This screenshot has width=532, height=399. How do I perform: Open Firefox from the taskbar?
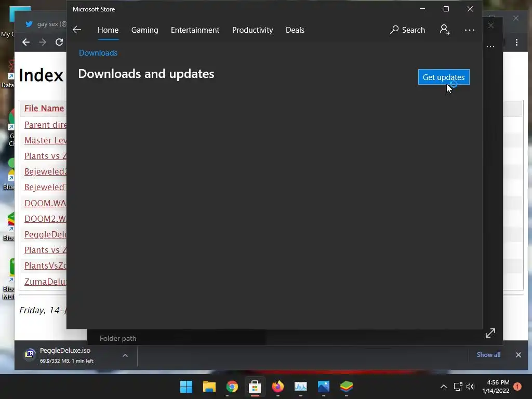(277, 387)
